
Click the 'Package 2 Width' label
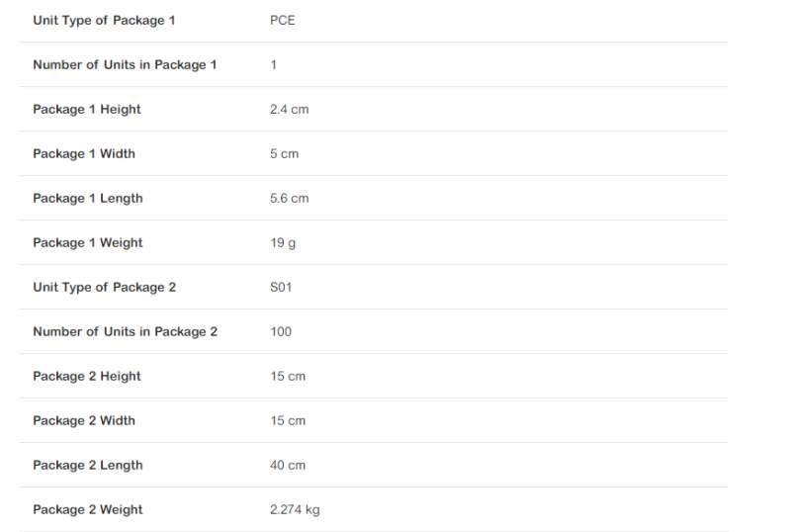(84, 420)
